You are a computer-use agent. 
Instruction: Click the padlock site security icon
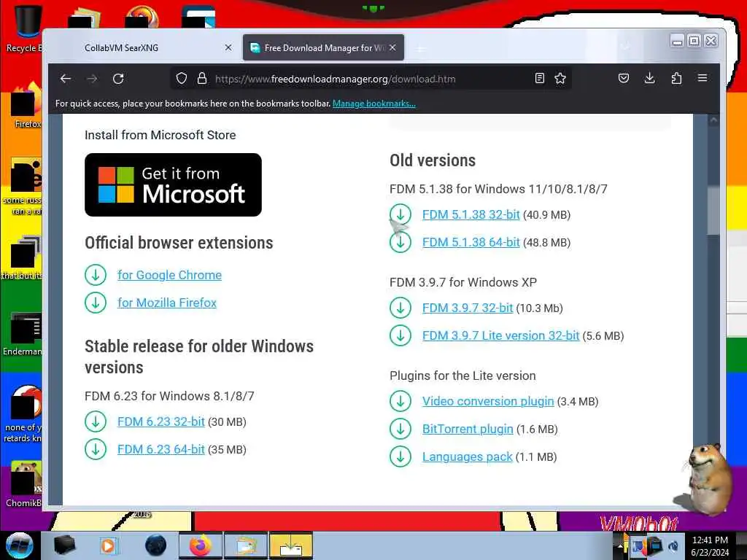tap(202, 79)
